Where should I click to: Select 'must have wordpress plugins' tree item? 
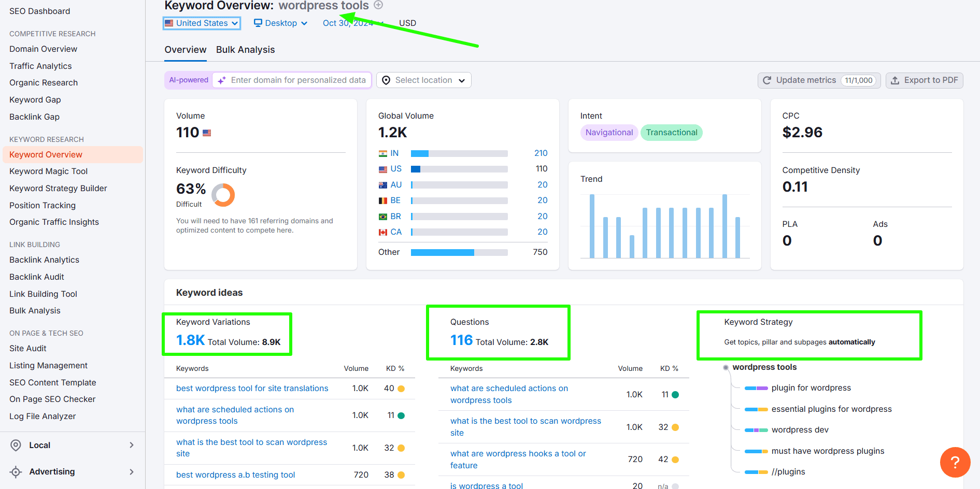[828, 451]
